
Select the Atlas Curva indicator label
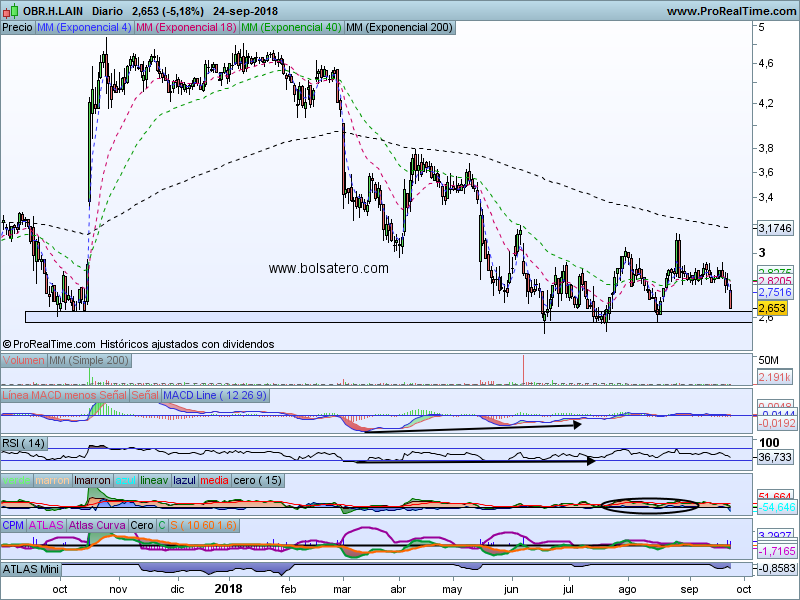96,525
